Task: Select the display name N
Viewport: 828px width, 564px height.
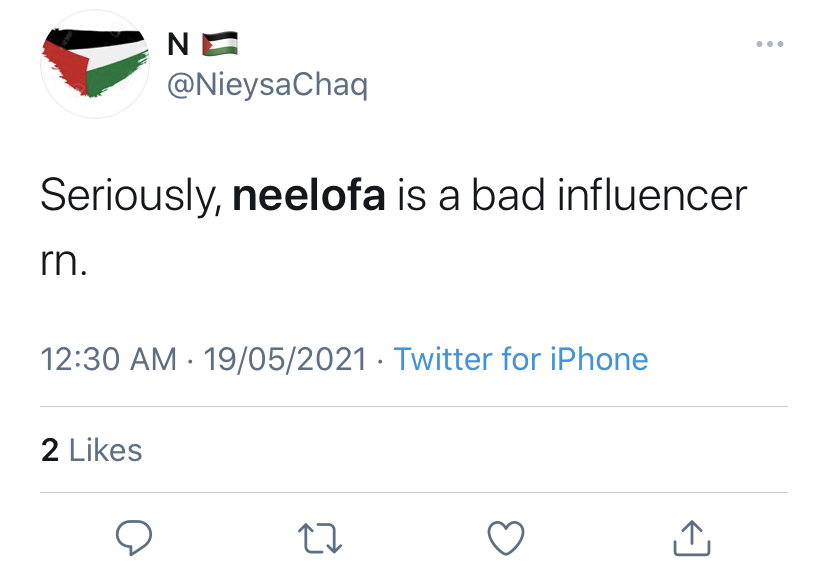Action: [178, 44]
